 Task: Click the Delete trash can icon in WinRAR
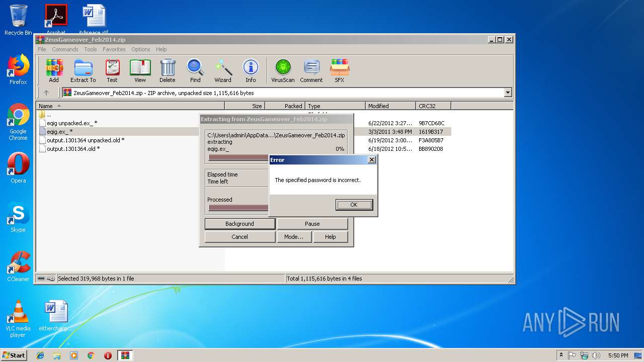point(168,70)
